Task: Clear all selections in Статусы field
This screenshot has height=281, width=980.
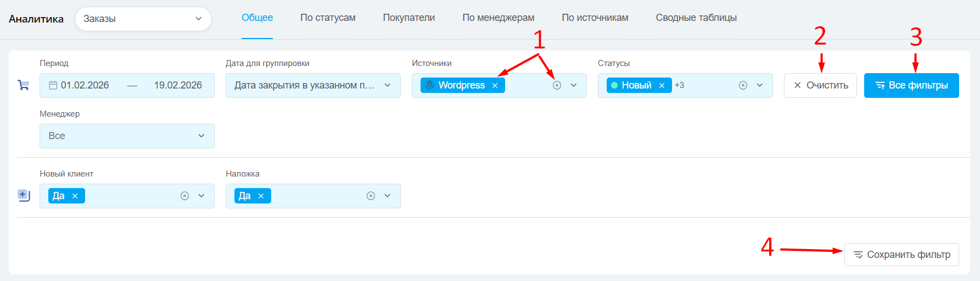Action: pos(743,85)
